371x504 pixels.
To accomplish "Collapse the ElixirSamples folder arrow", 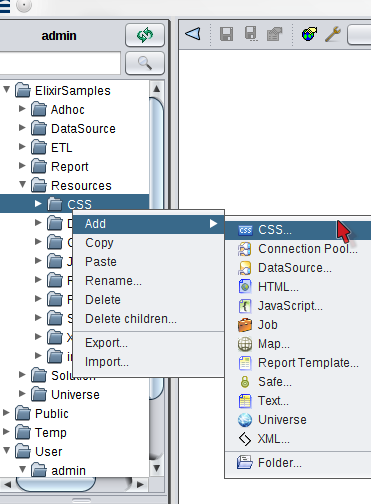I will click(6, 90).
